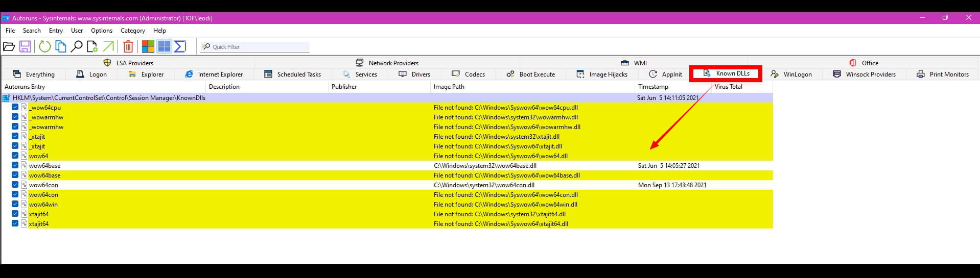
Task: Uncheck _xtajit checkbox with Syswow64 path
Action: point(15,146)
